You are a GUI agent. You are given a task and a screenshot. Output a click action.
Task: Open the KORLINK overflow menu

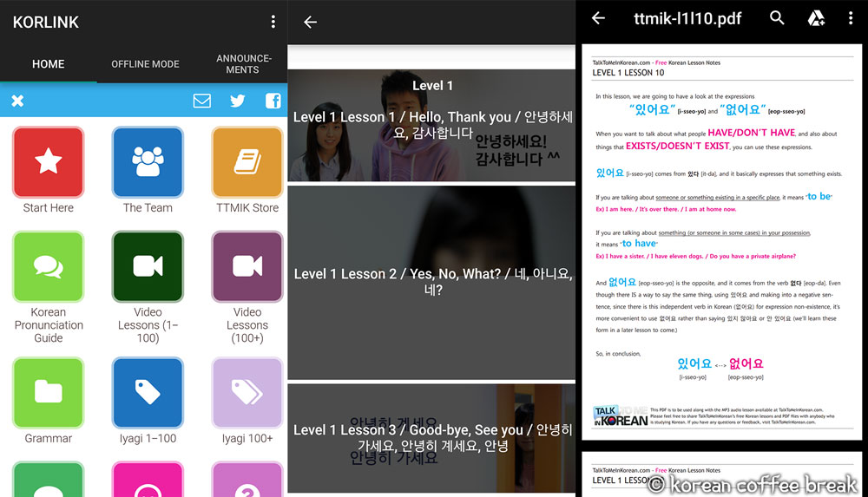pyautogui.click(x=273, y=22)
